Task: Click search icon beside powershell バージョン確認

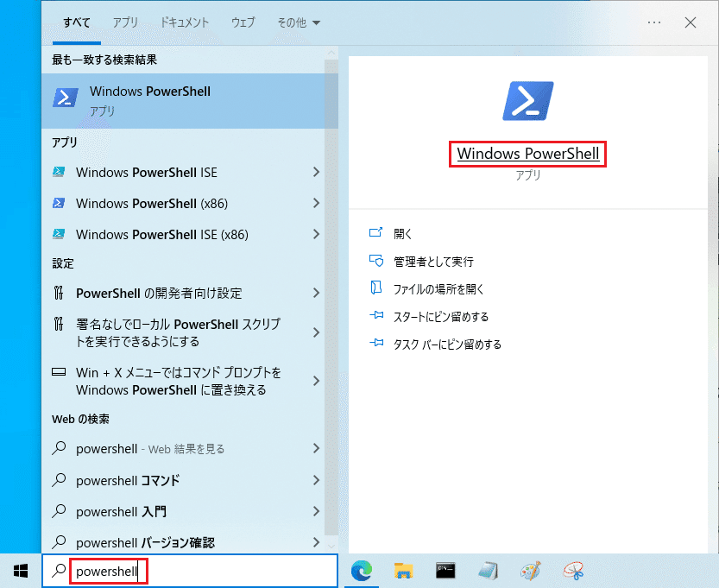Action: click(60, 542)
